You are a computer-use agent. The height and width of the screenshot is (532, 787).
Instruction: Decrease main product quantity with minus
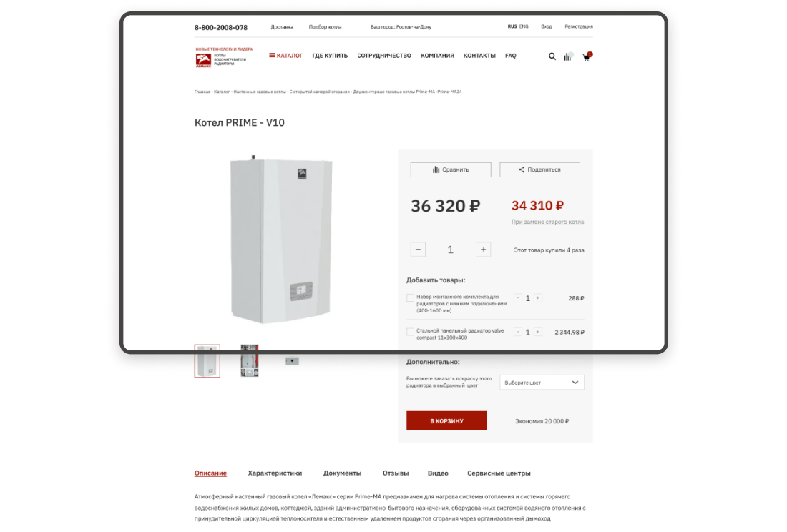coord(418,250)
